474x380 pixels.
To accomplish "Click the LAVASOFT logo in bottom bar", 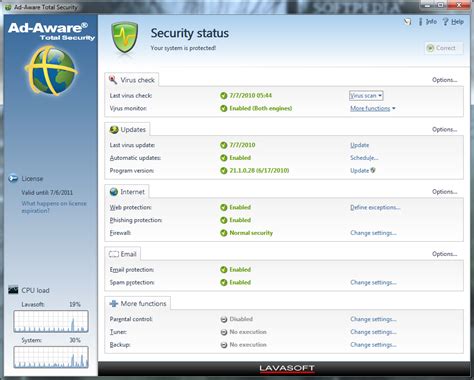I will (286, 369).
